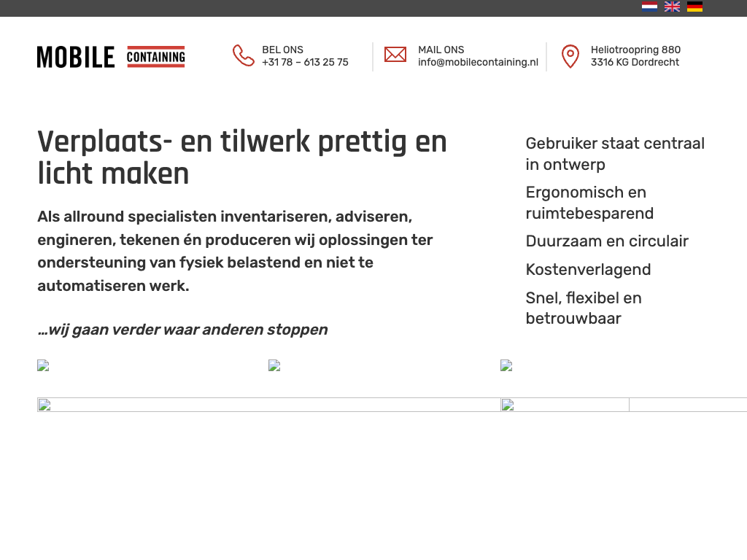Click the 'Verplaats- en tilwerk' main heading
The height and width of the screenshot is (560, 747).
click(242, 157)
